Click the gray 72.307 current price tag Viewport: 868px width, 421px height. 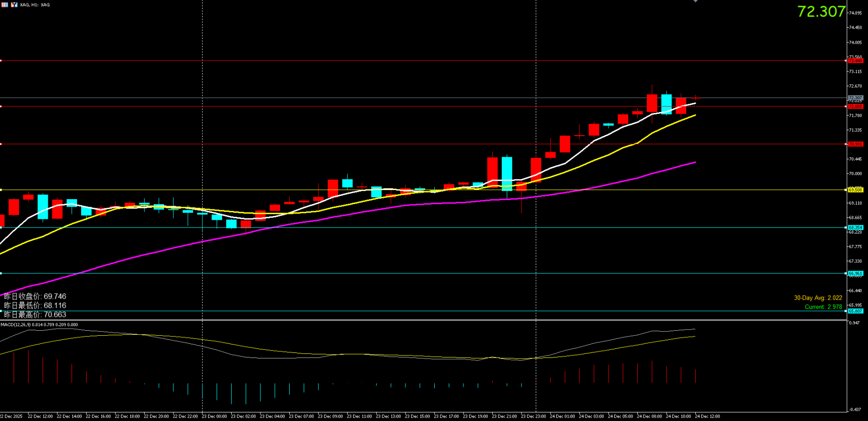point(855,98)
